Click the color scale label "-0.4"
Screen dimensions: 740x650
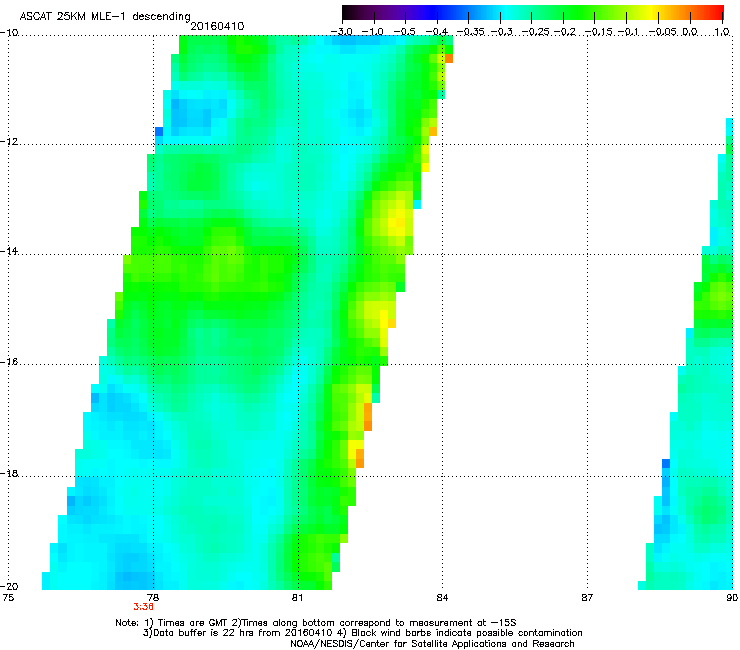[x=437, y=32]
